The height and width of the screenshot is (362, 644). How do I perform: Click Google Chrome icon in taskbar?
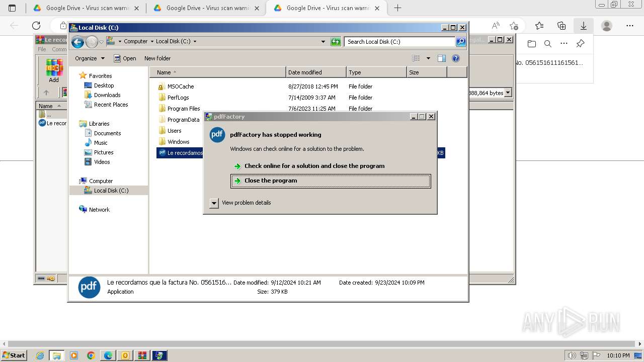point(91,355)
